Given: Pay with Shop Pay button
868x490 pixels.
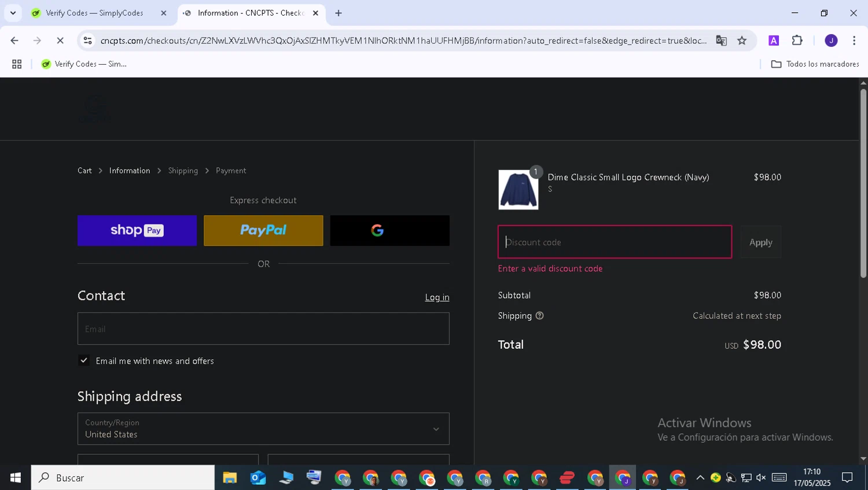Looking at the screenshot, I should (137, 230).
